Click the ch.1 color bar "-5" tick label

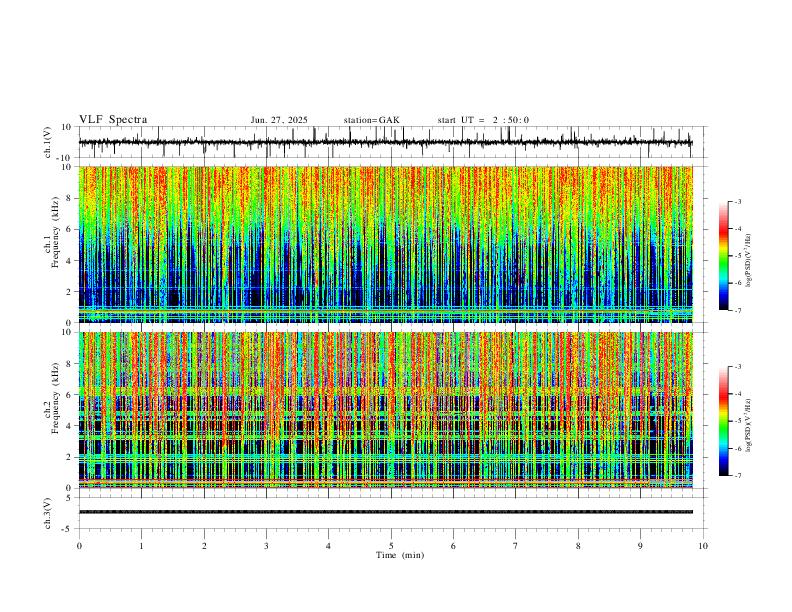coord(737,256)
